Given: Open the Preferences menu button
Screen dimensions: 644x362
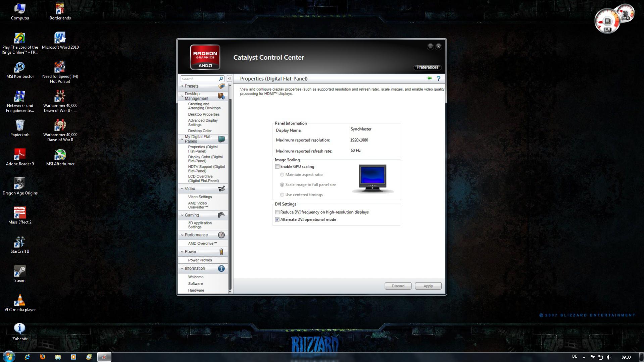Looking at the screenshot, I should coord(427,67).
